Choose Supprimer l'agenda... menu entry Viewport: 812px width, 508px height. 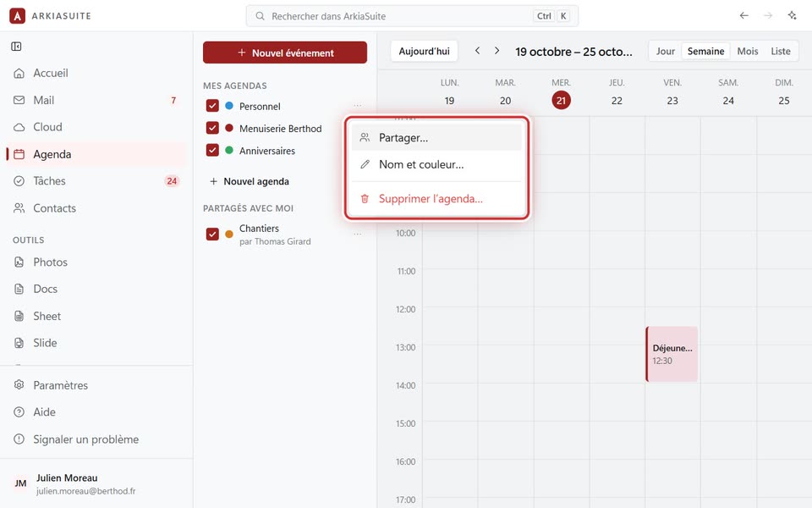(436, 198)
